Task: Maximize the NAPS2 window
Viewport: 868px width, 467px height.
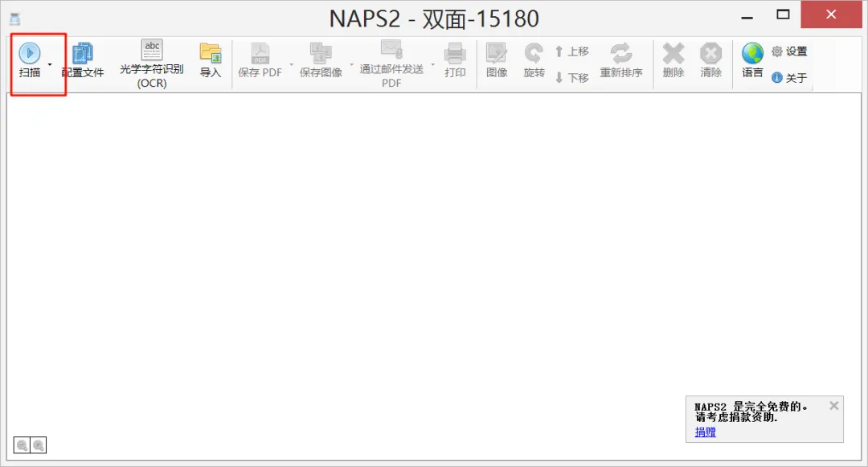Action: coord(783,15)
